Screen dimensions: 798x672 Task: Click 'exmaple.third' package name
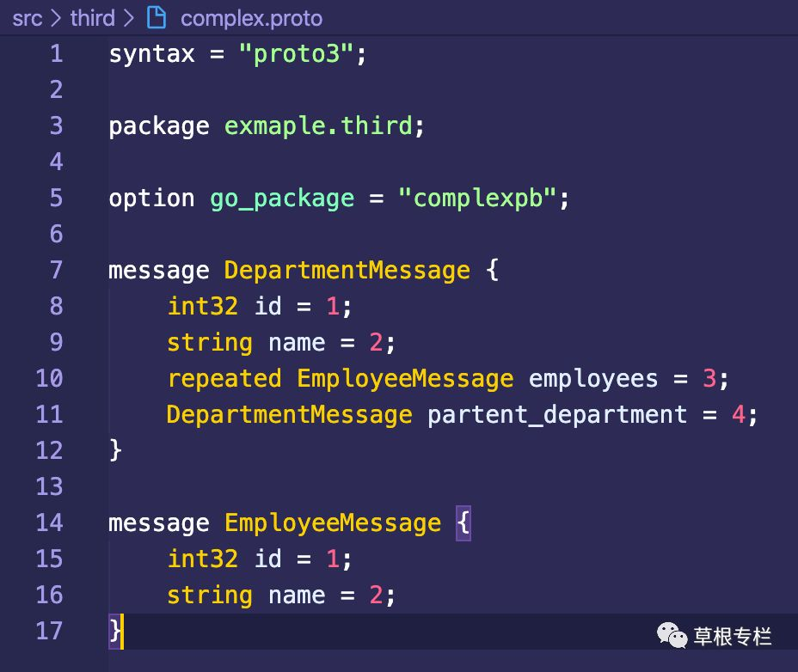coord(318,125)
